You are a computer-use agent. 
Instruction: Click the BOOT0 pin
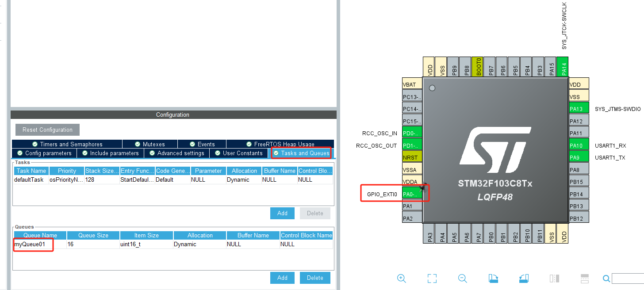(477, 67)
